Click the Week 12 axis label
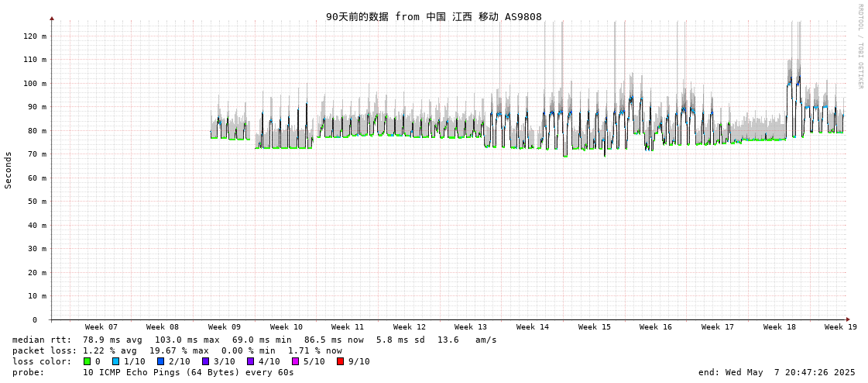This screenshot has width=868, height=383. coord(410,327)
